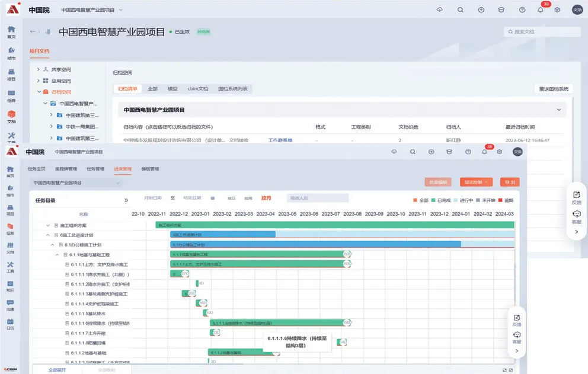
Task: Click the help icon in the Gantt window header
Action: (468, 152)
